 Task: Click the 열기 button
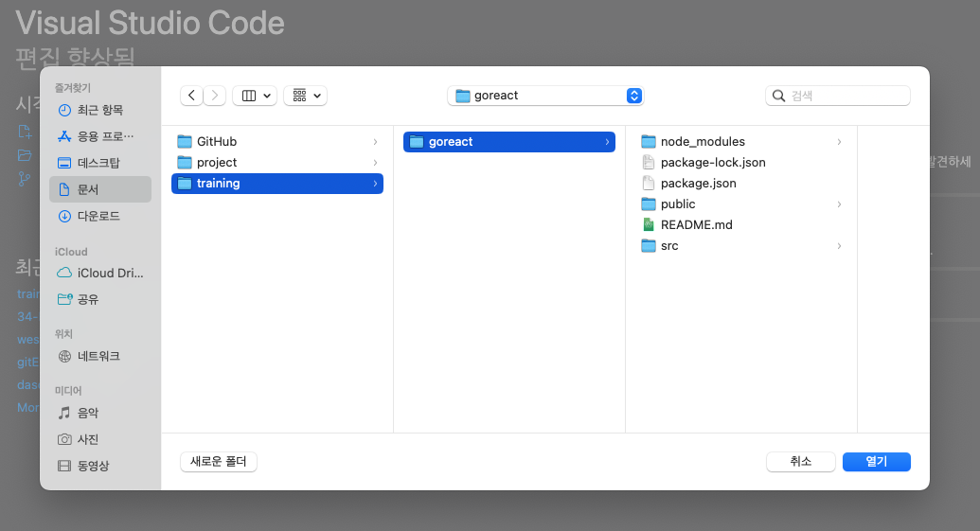click(876, 462)
